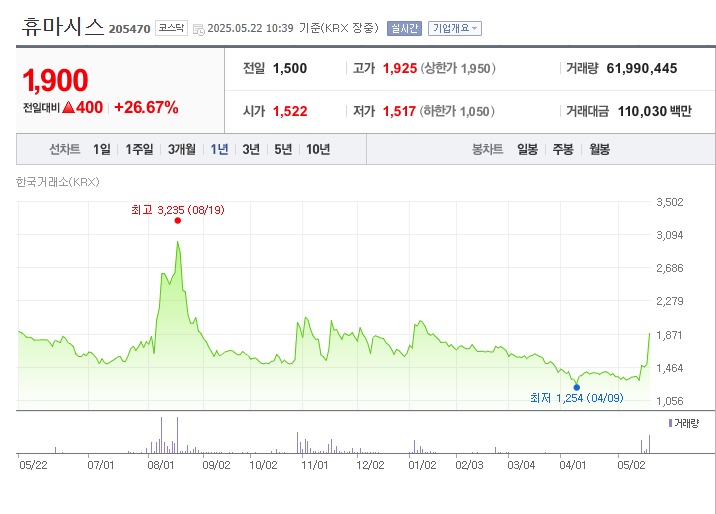Click the 05/02 date on the x-axis
Screen dimensions: 716x514
pos(632,465)
